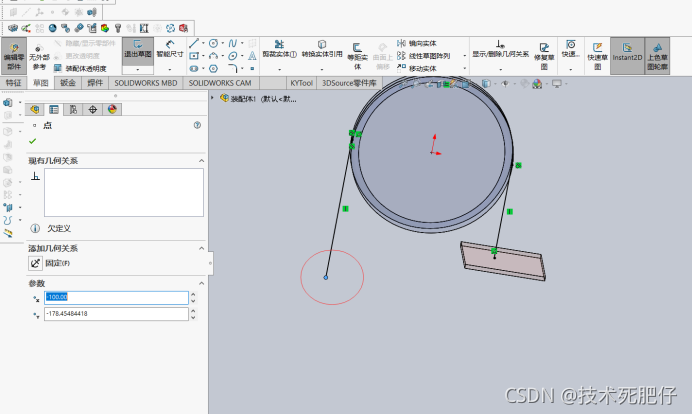Open the DisplayManager tab
This screenshot has height=414, width=693.
click(x=112, y=109)
